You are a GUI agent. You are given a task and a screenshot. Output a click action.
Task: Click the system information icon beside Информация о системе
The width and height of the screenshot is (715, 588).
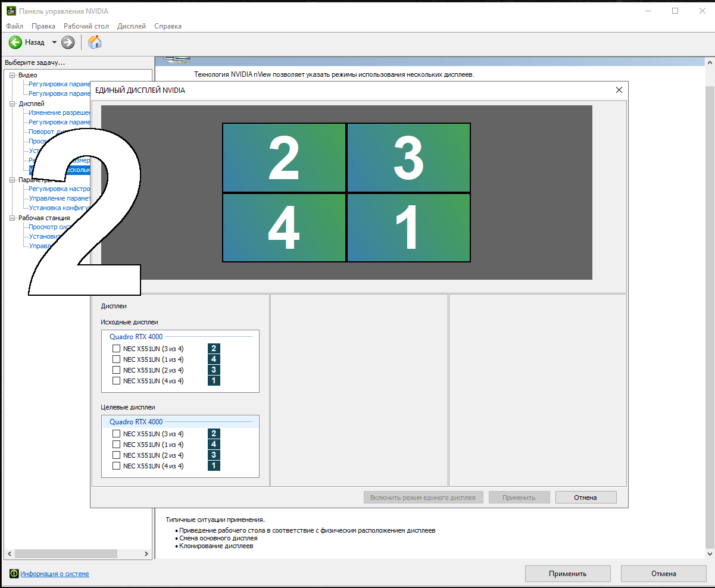click(14, 574)
